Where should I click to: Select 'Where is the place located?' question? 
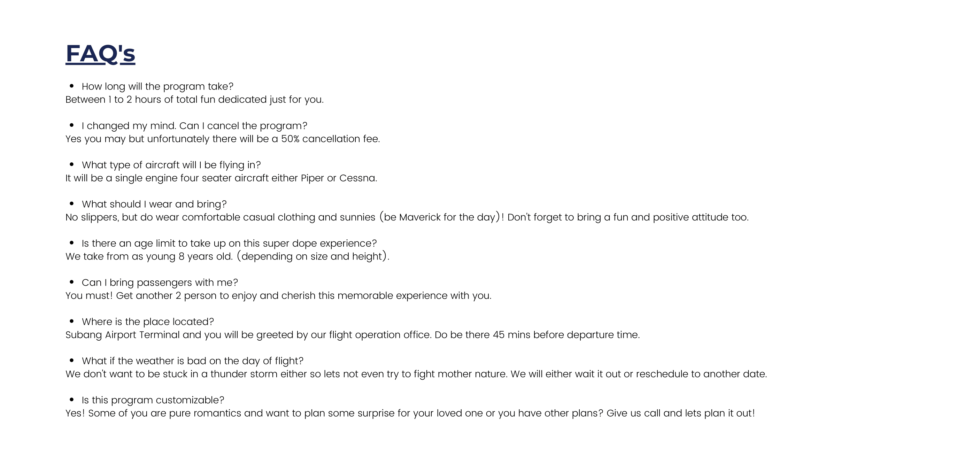click(x=148, y=322)
